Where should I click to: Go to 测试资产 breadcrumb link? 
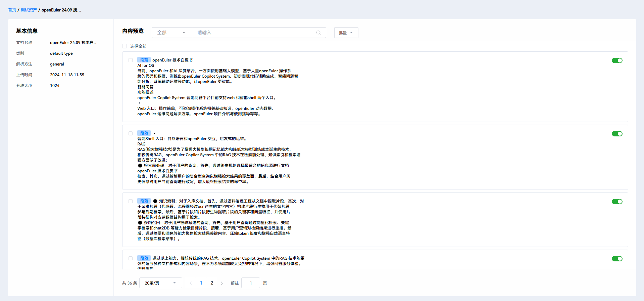click(29, 10)
